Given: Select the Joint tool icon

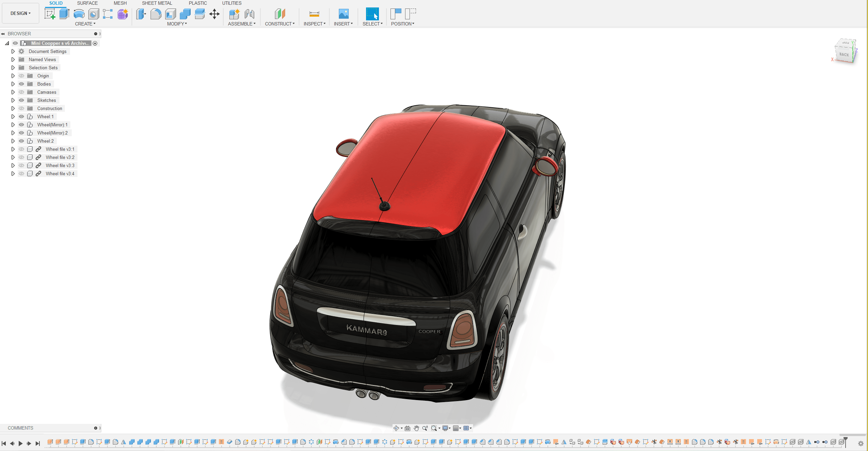Looking at the screenshot, I should [249, 14].
